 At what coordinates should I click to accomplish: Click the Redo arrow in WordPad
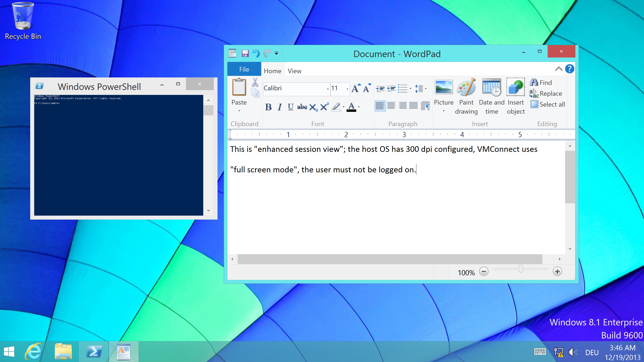[x=267, y=53]
